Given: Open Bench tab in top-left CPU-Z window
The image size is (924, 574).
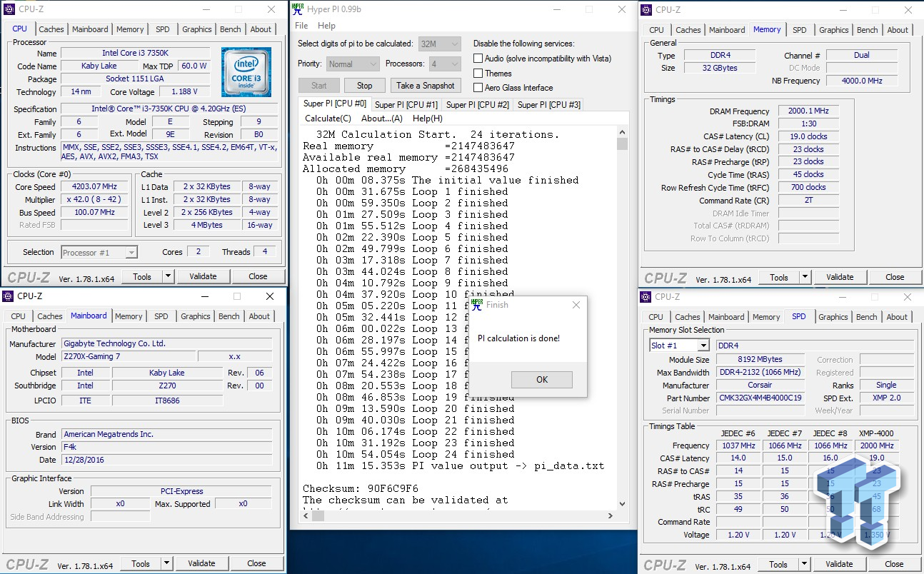Looking at the screenshot, I should 230,29.
